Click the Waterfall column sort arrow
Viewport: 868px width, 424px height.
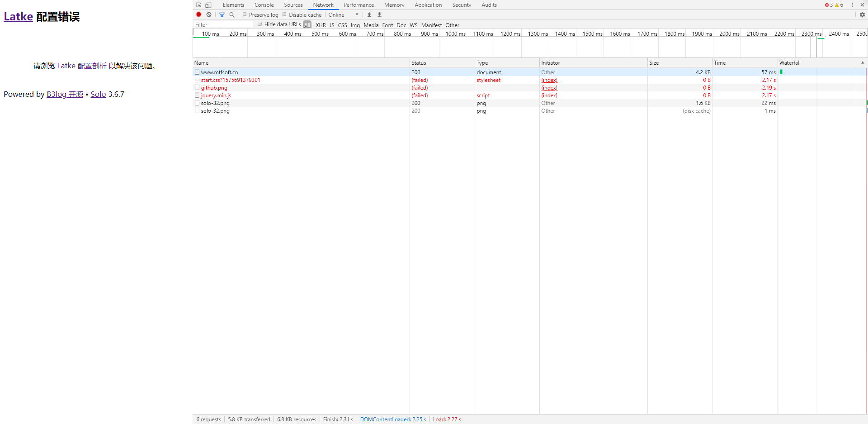(862, 63)
